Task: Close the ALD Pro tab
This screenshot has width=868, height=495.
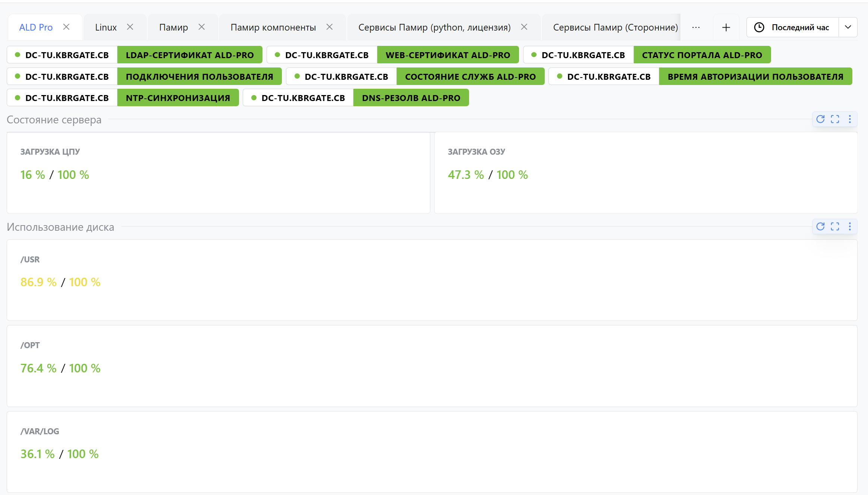Action: tap(66, 27)
